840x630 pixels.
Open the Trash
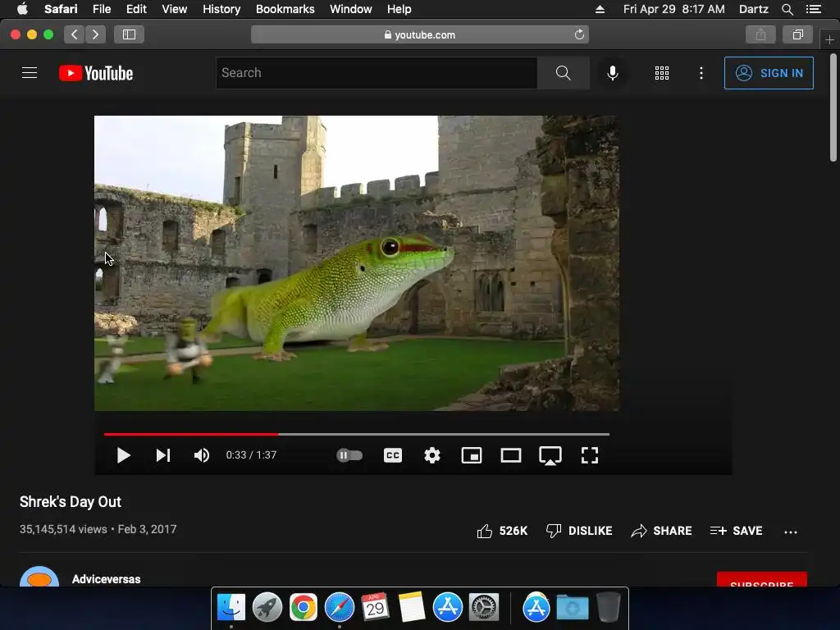click(608, 608)
